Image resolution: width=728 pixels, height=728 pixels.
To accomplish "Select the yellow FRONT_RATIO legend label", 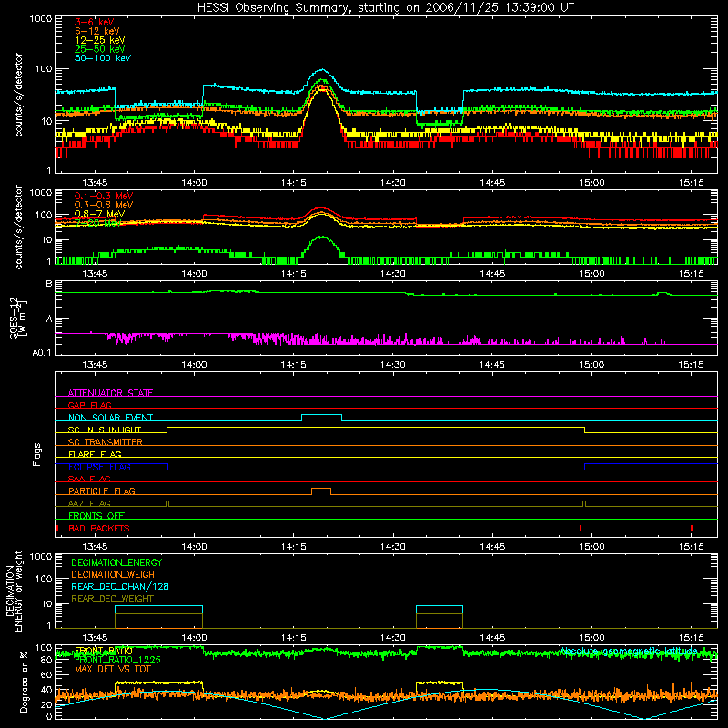I will pos(103,651).
